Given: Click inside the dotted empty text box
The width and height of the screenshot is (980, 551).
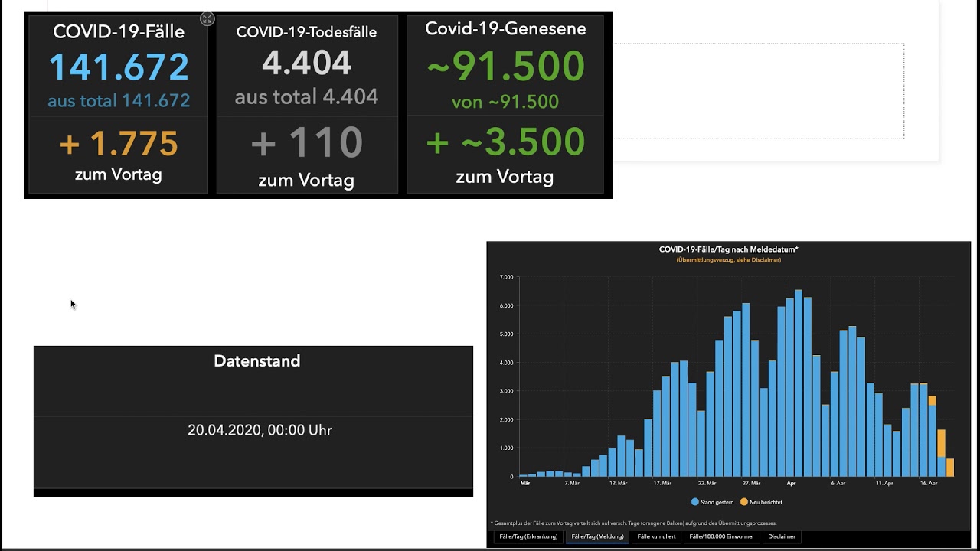Looking at the screenshot, I should click(x=758, y=91).
